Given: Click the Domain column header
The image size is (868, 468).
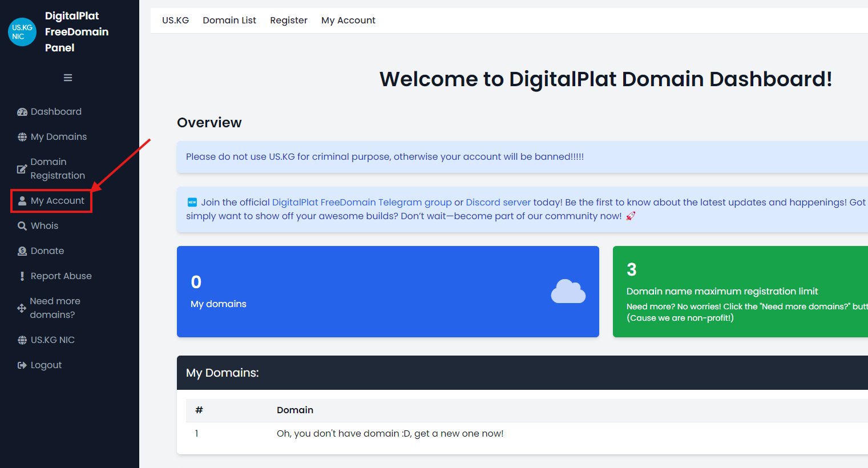Looking at the screenshot, I should tap(295, 410).
